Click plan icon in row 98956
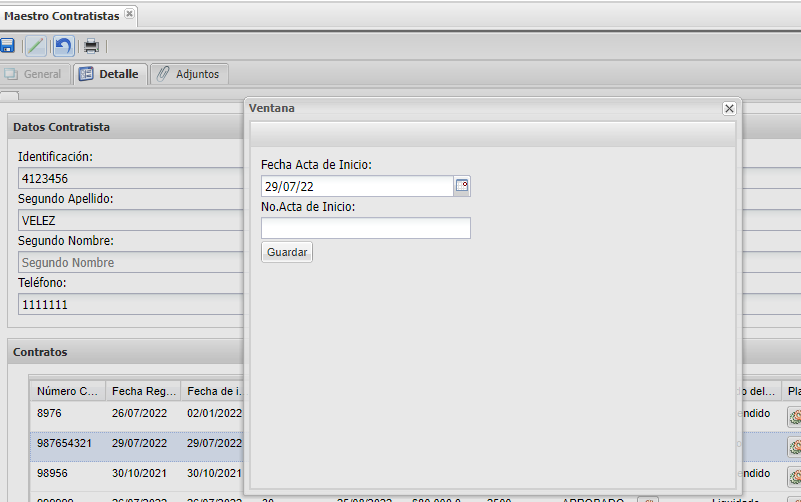 (794, 477)
